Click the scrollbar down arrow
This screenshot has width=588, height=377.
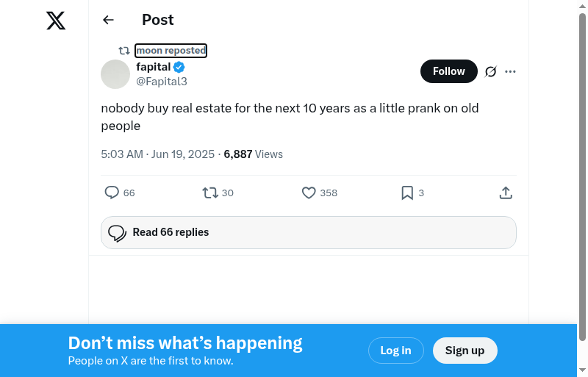[582, 370]
